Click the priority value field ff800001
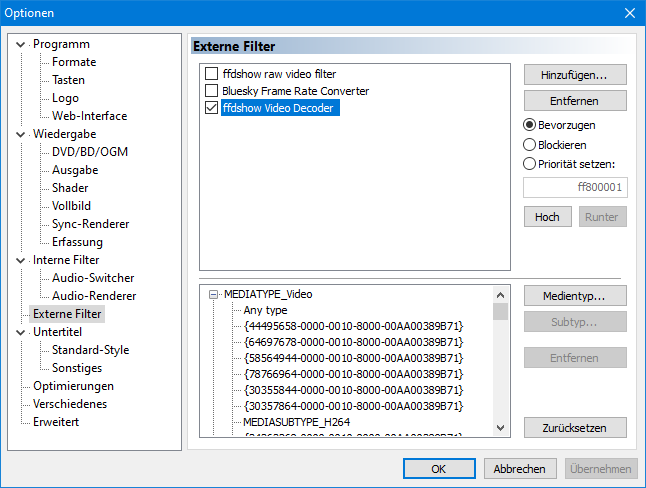 (575, 187)
